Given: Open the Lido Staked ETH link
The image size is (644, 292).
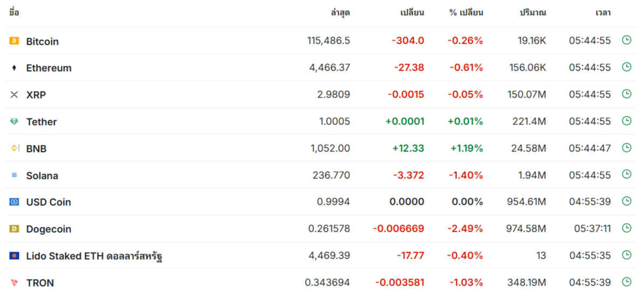Looking at the screenshot, I should click(x=94, y=257).
